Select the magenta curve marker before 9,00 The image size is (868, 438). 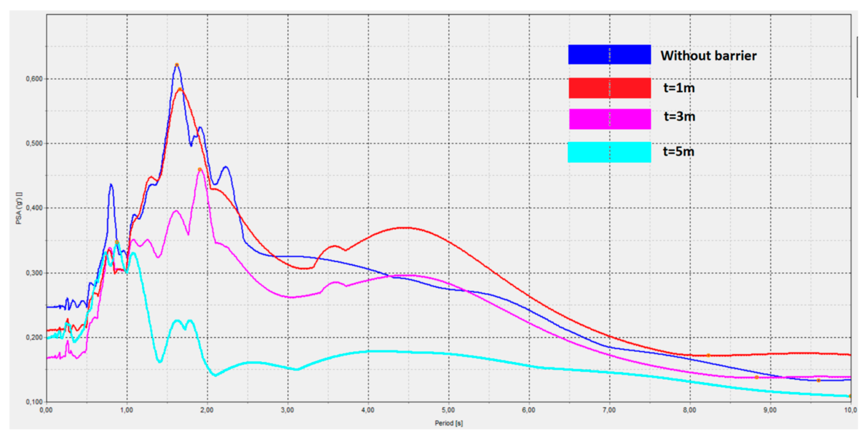tap(757, 377)
